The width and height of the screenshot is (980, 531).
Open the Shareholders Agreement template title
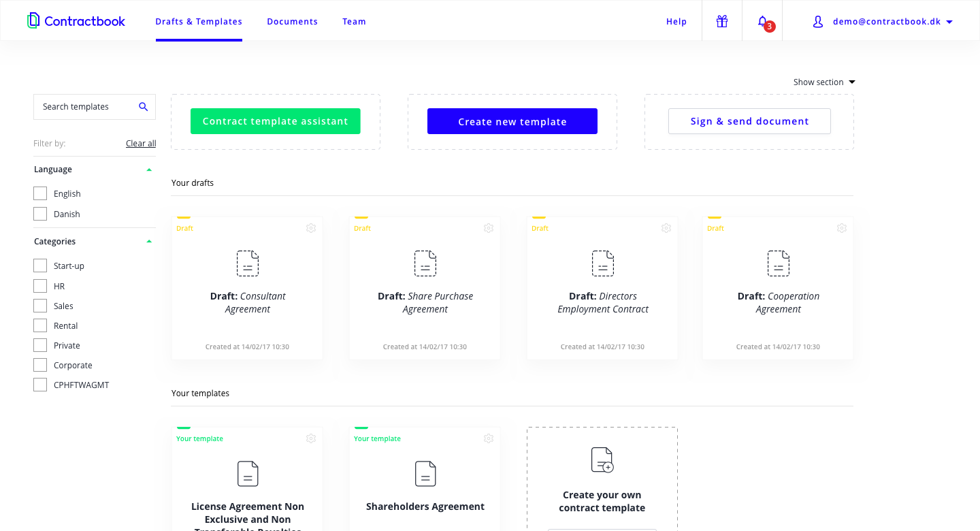425,506
